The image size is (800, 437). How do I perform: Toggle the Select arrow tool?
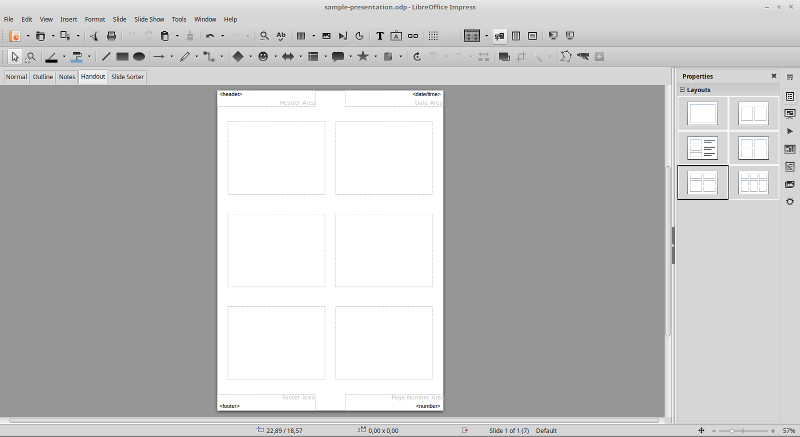[x=15, y=57]
